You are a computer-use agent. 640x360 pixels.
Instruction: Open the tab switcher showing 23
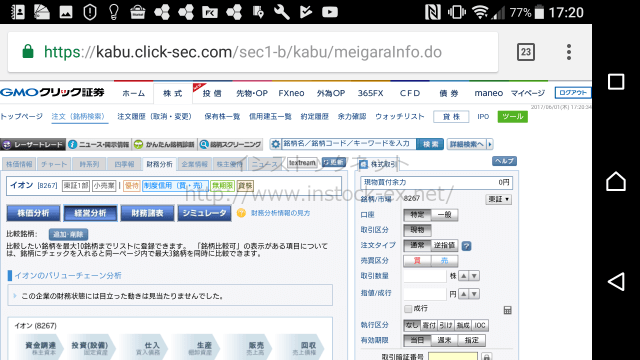coord(526,52)
